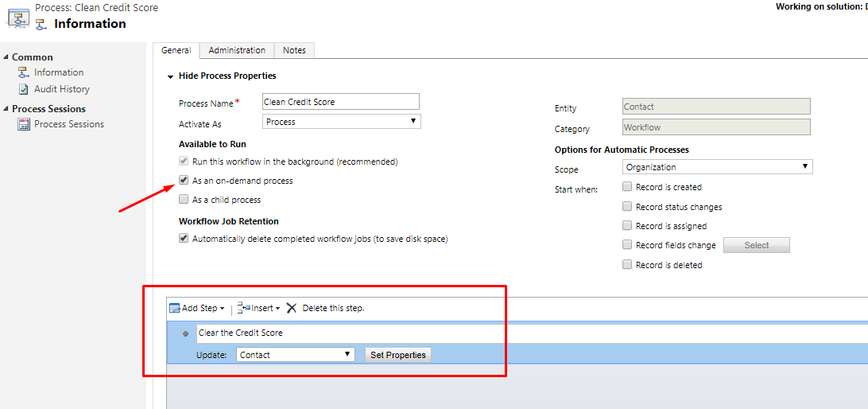Uncheck As an on-demand process
Image resolution: width=868 pixels, height=409 pixels.
coord(184,181)
